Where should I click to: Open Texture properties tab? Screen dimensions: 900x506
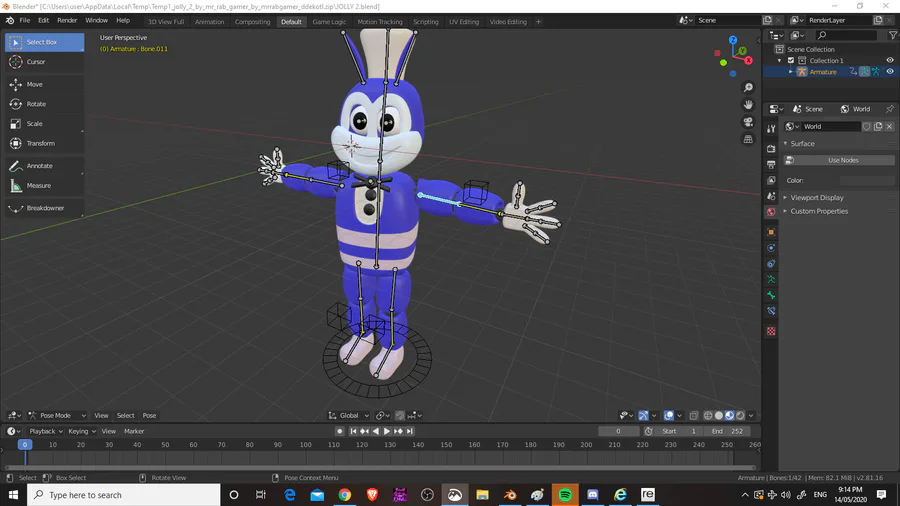[x=771, y=331]
